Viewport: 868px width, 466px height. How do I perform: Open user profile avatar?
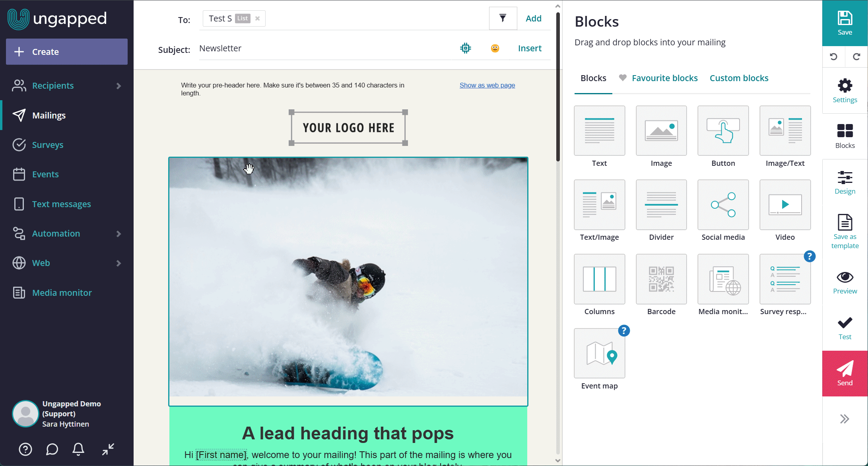[25, 414]
